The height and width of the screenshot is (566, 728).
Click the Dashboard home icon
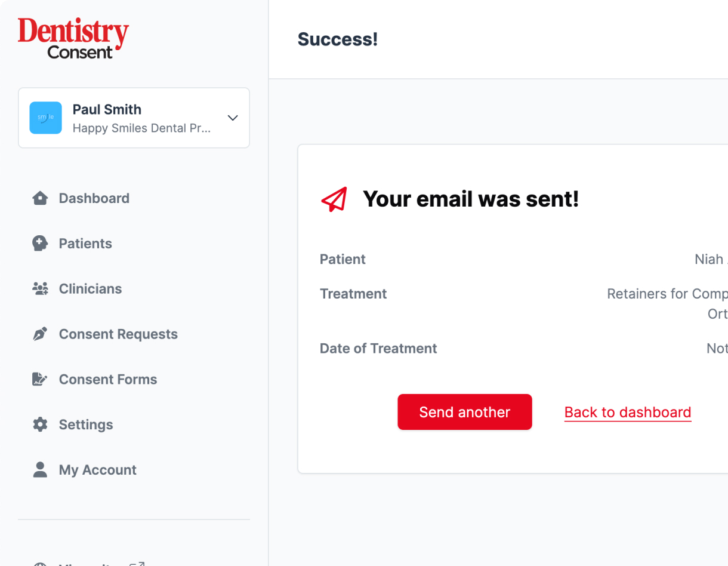click(40, 198)
